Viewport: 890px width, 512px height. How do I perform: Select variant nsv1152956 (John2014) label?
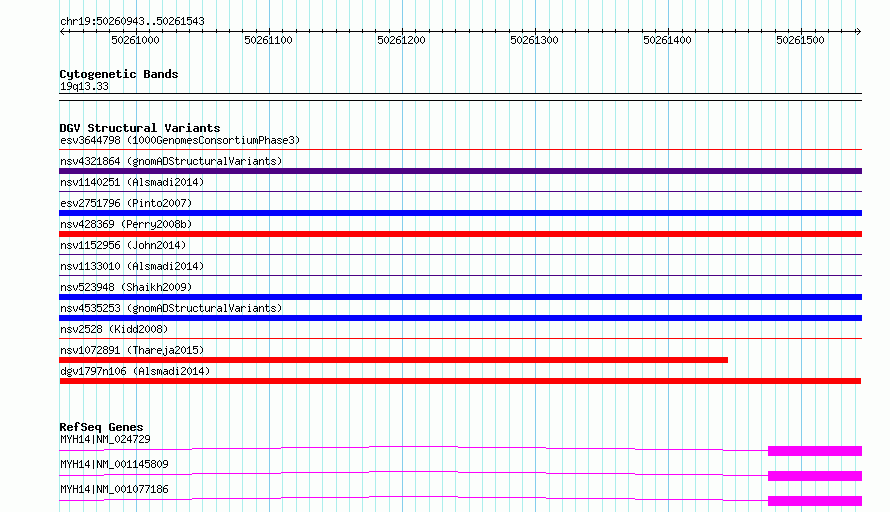[123, 245]
